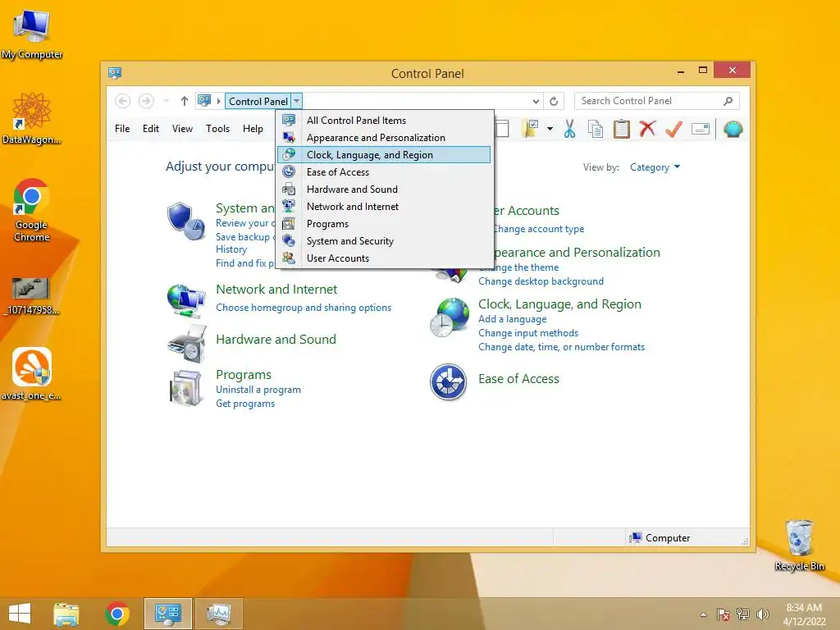This screenshot has height=630, width=840.
Task: Select Clock, Language, and Region in the dropdown
Action: click(x=384, y=155)
